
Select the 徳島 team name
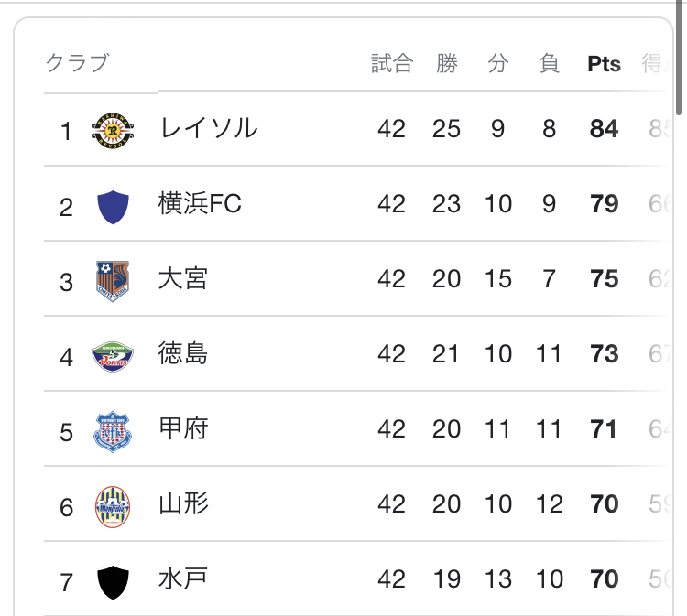point(183,354)
